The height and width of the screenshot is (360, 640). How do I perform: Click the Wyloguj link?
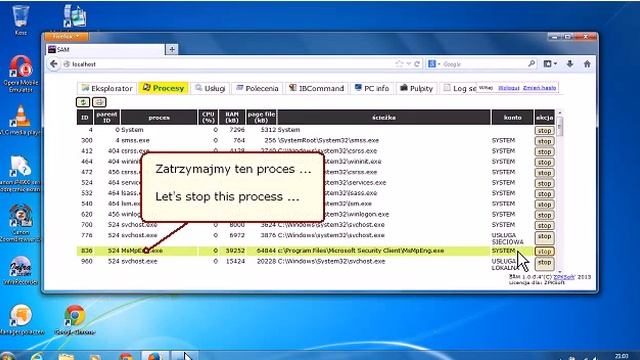click(x=509, y=88)
